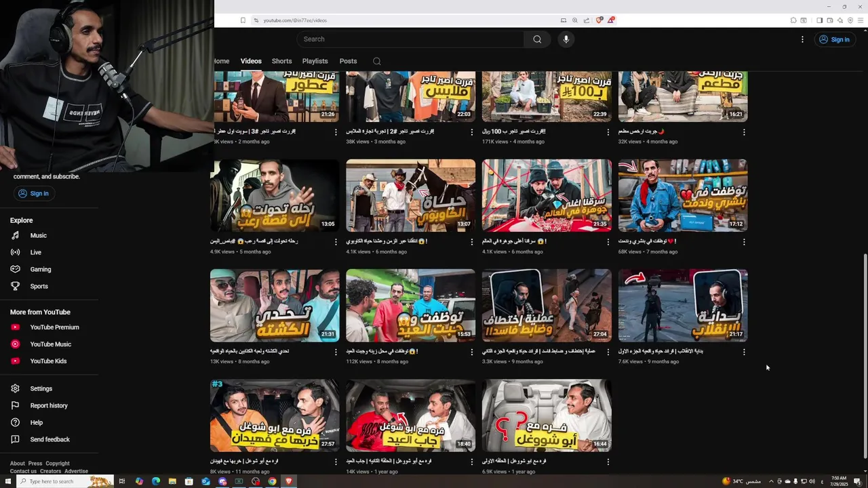The image size is (868, 488).
Task: Click the page vertical scrollbar thumb
Action: (x=865, y=357)
